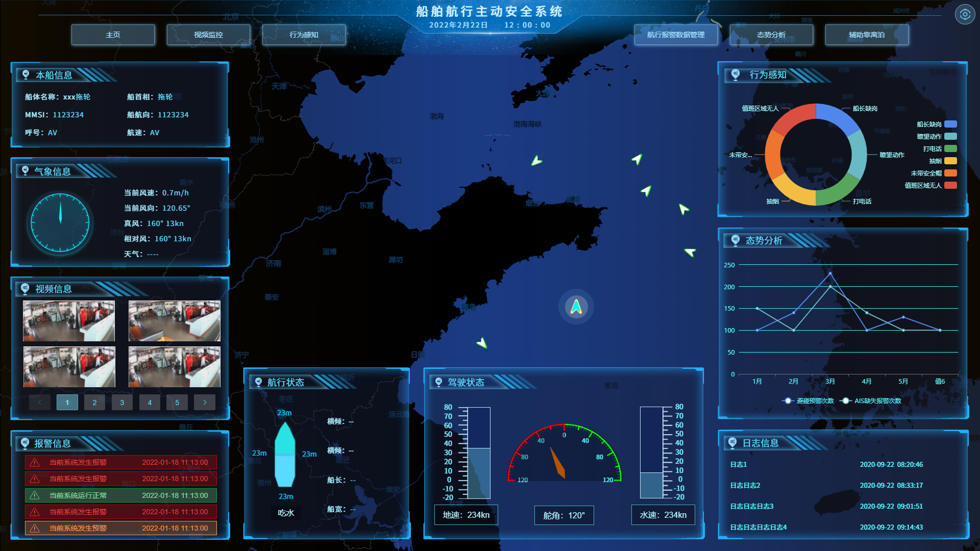Open the 视频监控 tab

click(208, 35)
